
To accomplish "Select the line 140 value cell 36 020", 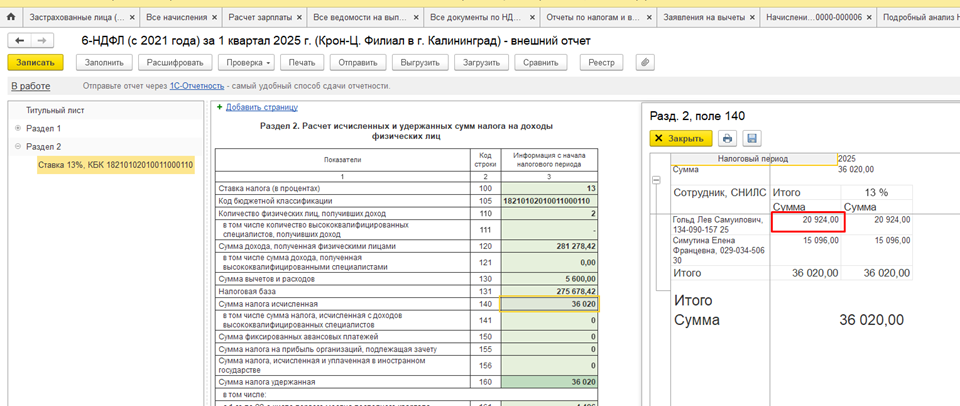I will (x=549, y=304).
